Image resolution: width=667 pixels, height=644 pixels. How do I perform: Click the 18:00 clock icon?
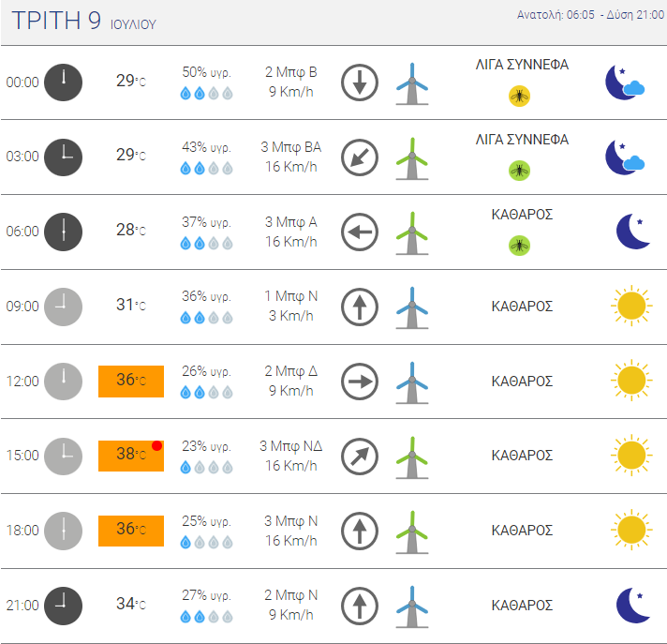(63, 531)
